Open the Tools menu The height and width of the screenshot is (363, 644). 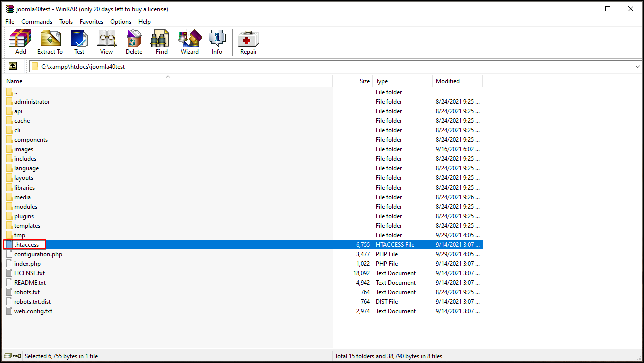(66, 22)
